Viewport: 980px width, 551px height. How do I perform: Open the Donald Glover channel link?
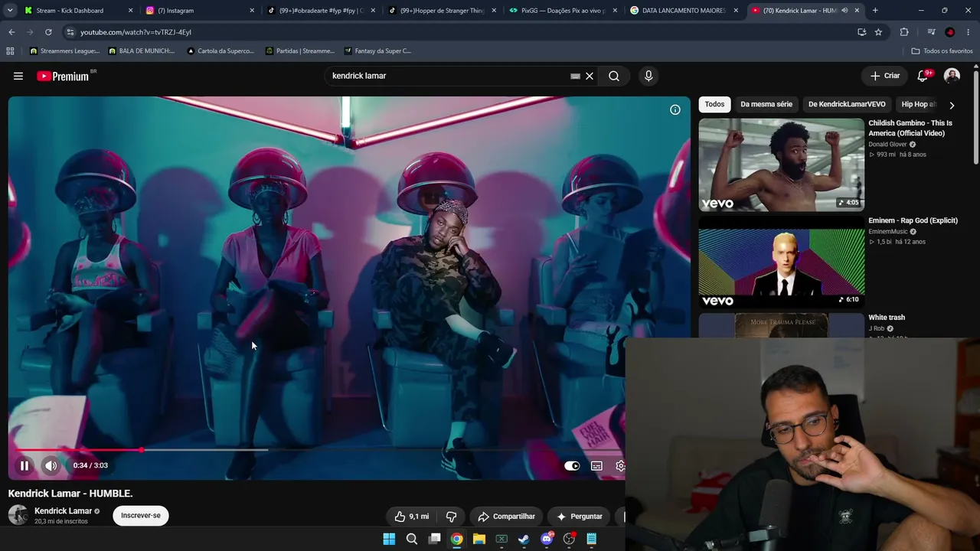pos(887,144)
